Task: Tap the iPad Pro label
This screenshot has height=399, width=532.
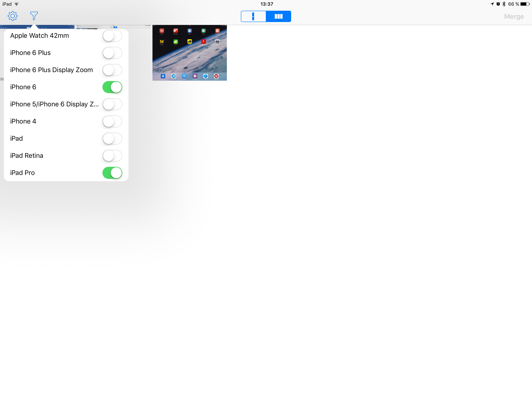Action: tap(22, 173)
